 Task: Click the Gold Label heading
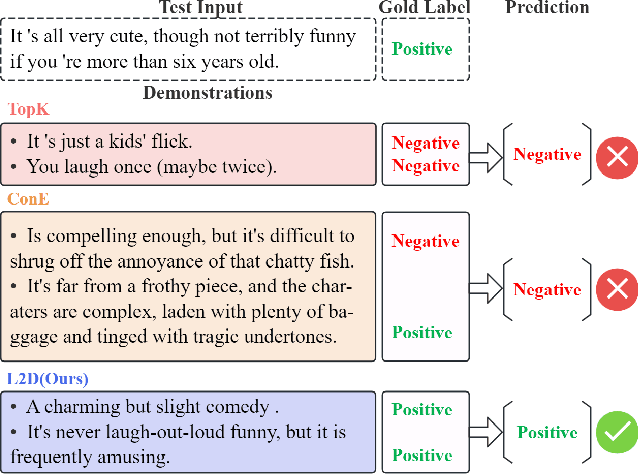pos(421,8)
